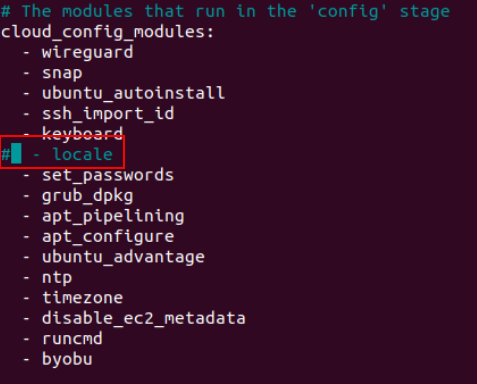Click the hash comment character before locale
The height and width of the screenshot is (384, 477).
pyautogui.click(x=5, y=155)
